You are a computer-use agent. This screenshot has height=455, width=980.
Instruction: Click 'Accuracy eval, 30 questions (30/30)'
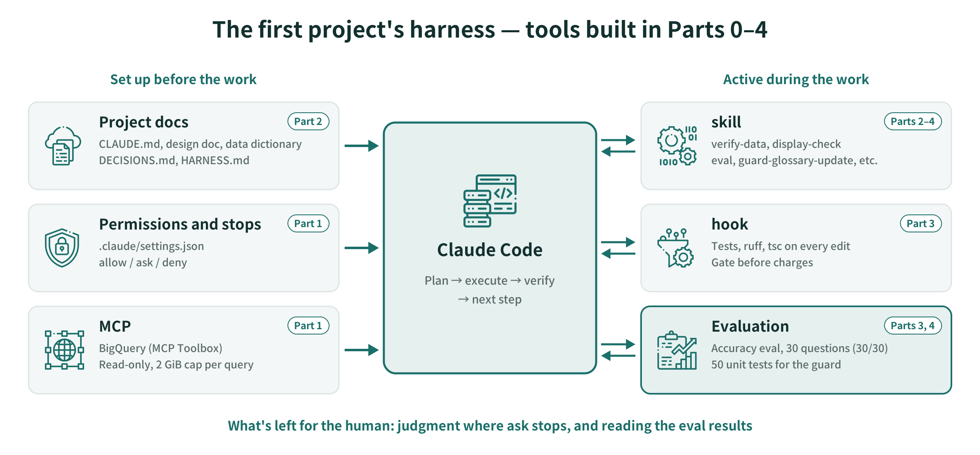pyautogui.click(x=800, y=348)
